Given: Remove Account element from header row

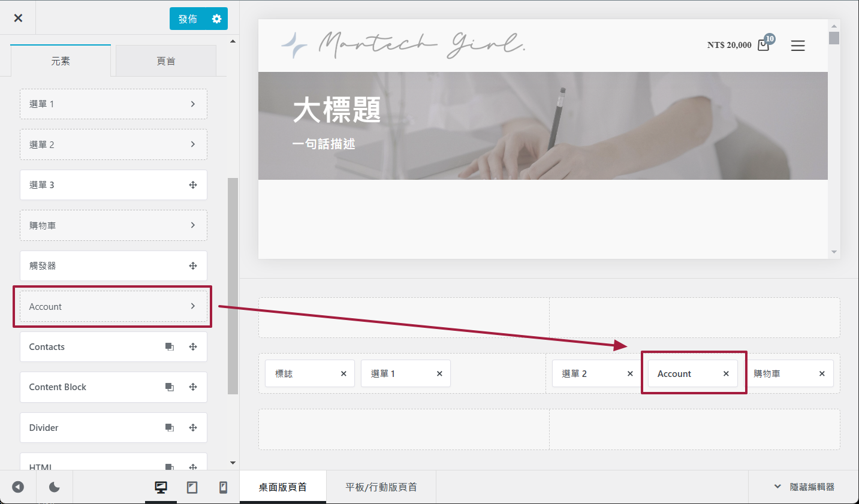Looking at the screenshot, I should pyautogui.click(x=726, y=374).
